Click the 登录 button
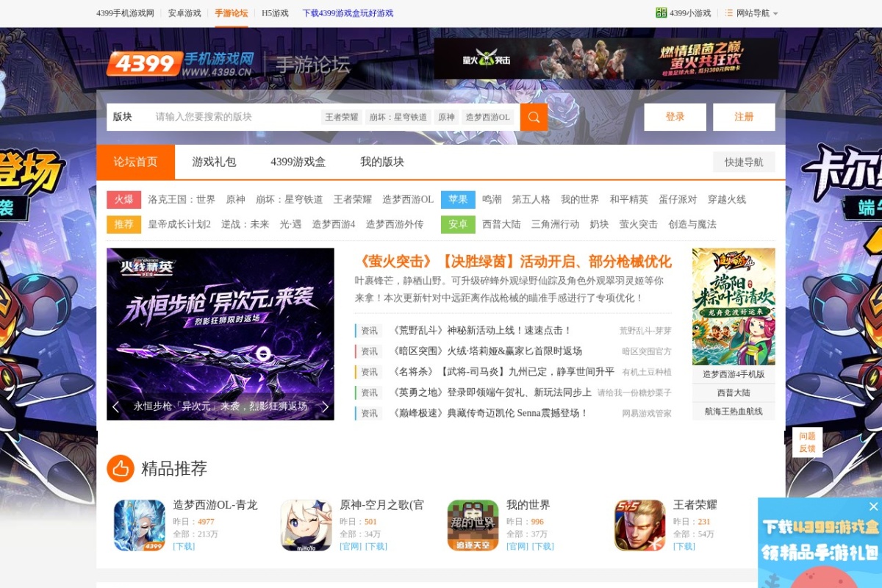 675,117
